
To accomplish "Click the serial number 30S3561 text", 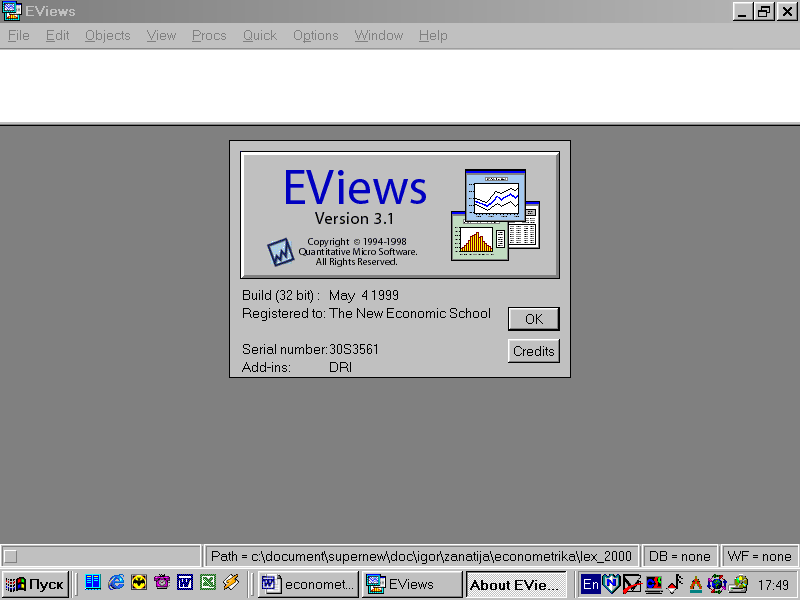I will coord(354,349).
